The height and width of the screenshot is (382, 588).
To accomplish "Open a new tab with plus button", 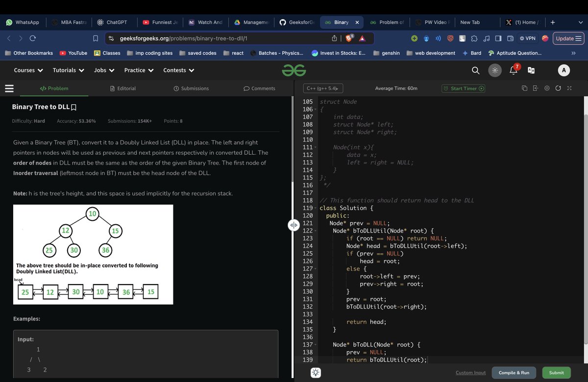I will pos(553,22).
